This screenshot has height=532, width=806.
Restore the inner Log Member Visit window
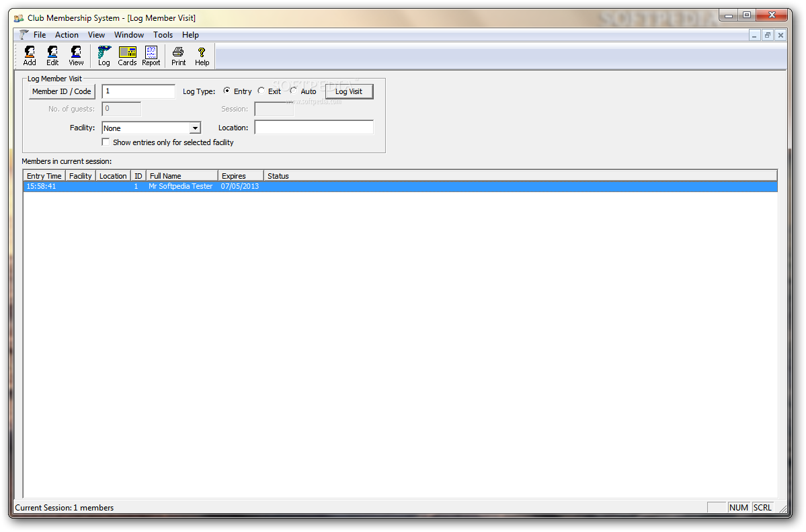click(768, 35)
